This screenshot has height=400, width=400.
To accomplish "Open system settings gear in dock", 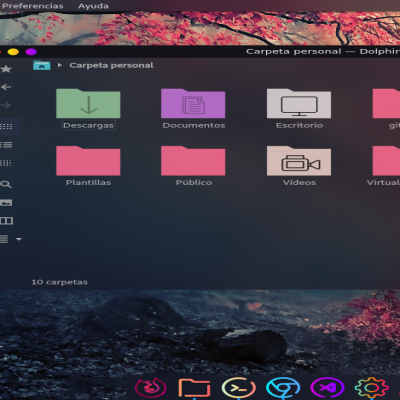I will tap(371, 388).
